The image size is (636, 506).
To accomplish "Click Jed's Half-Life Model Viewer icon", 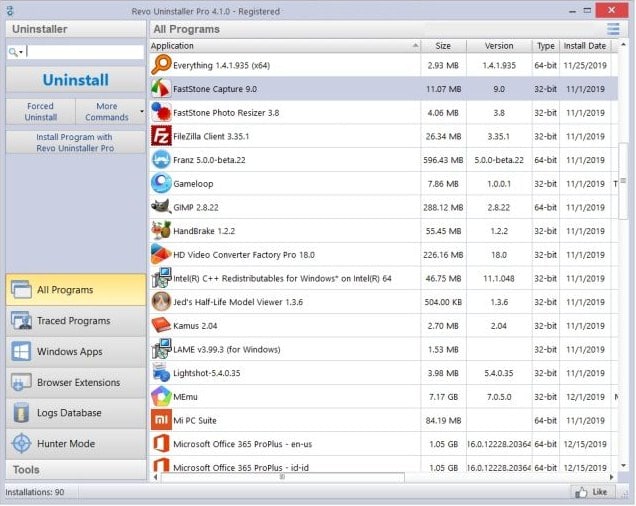I will click(x=161, y=301).
